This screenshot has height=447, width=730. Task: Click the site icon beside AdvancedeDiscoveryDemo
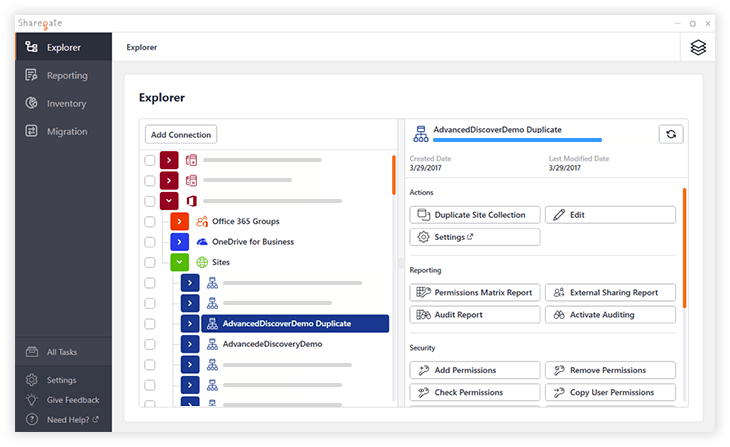point(212,344)
